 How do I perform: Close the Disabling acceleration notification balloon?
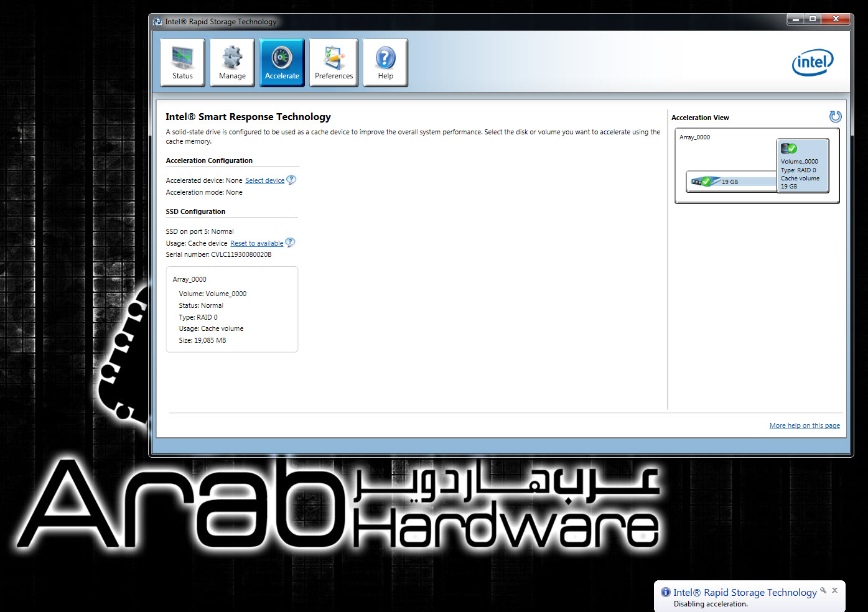tap(835, 590)
